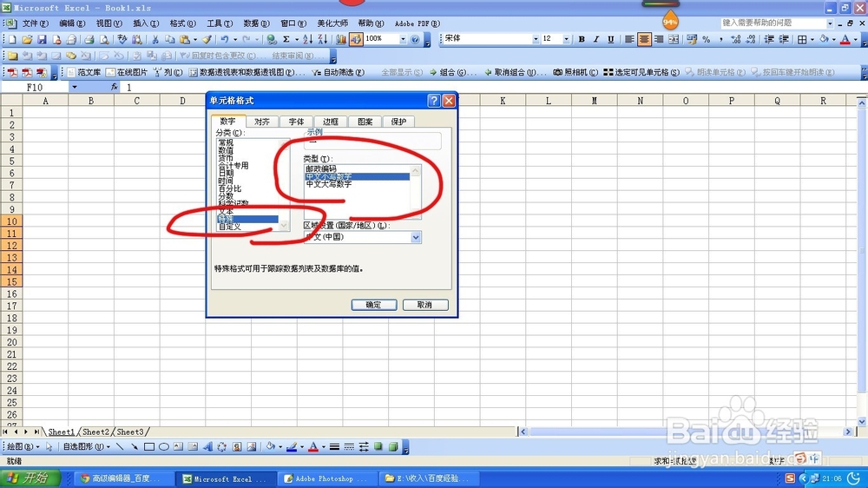The height and width of the screenshot is (488, 868).
Task: Insert AutoSum sigma function
Action: (286, 39)
